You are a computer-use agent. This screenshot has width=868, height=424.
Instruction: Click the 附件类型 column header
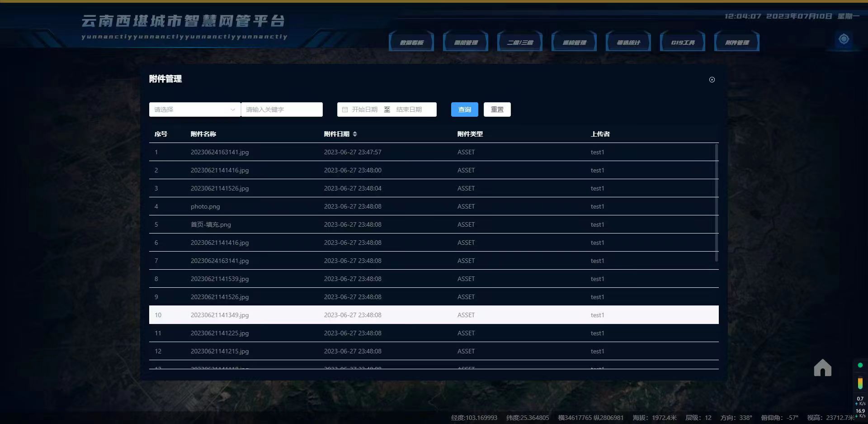point(470,134)
